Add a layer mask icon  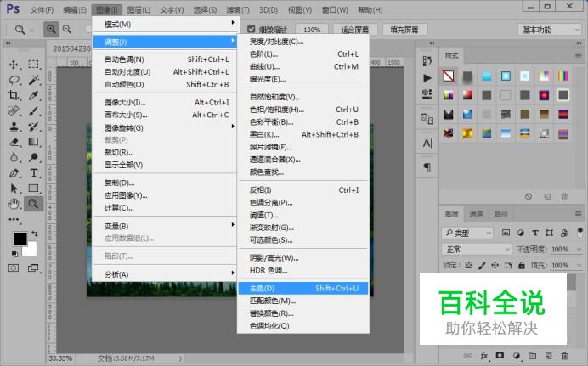(500, 355)
